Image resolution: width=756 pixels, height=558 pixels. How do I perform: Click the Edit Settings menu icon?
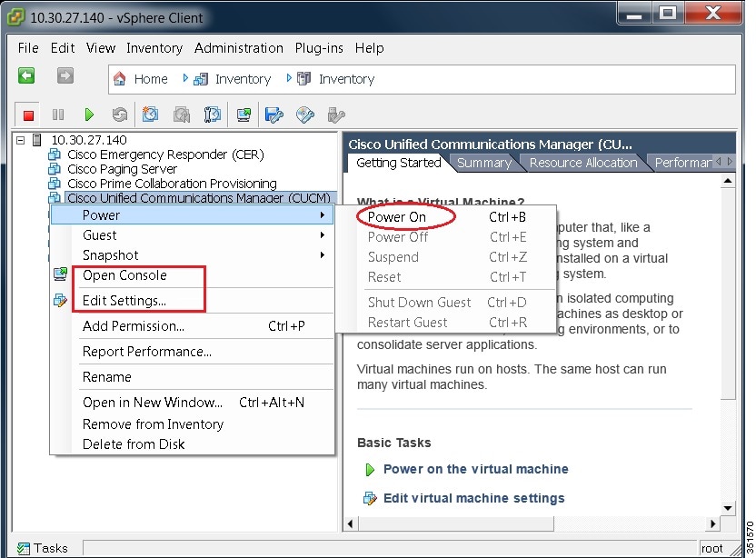60,301
